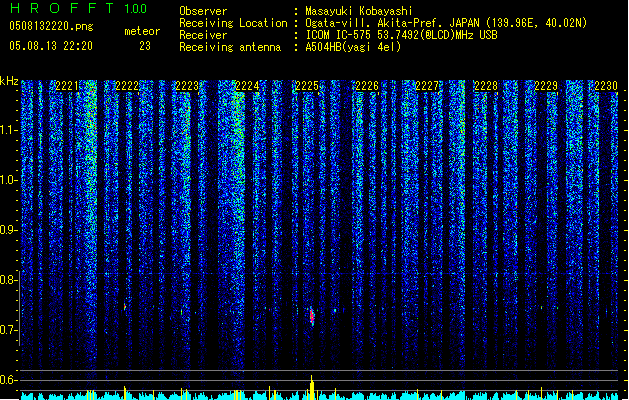
Task: Click the 1.0 kHz axis label
Action: [x=8, y=180]
